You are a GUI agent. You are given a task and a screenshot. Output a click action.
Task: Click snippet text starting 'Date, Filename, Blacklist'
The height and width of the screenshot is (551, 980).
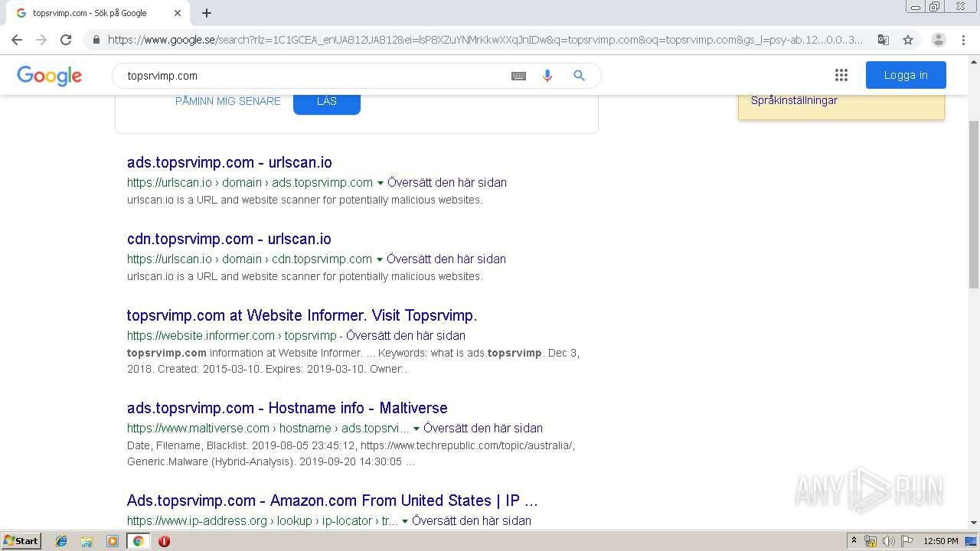tap(351, 453)
